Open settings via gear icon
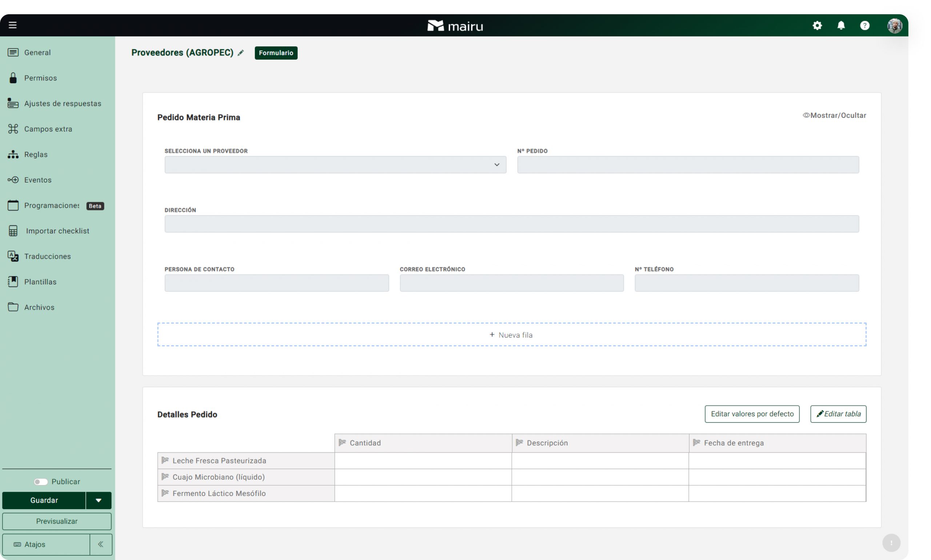The height and width of the screenshot is (560, 931). (x=817, y=26)
